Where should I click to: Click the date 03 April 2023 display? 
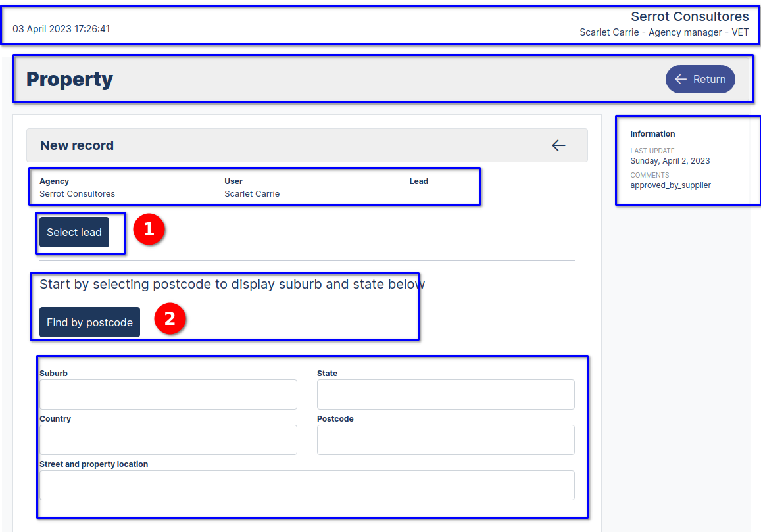pyautogui.click(x=61, y=29)
